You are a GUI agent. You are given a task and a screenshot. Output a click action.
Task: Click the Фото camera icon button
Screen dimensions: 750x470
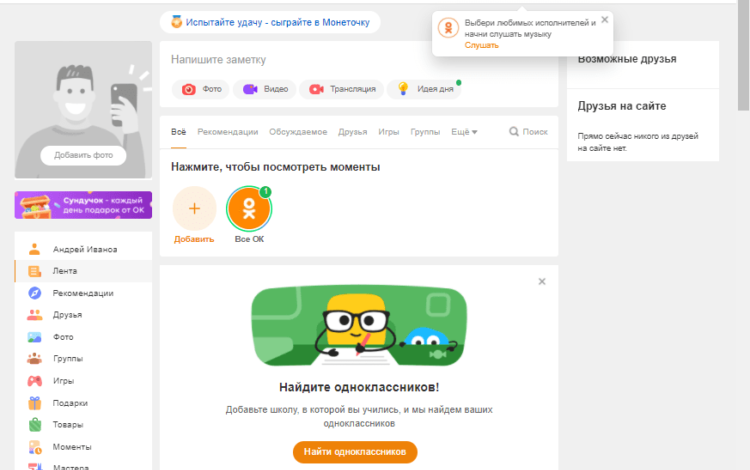point(202,89)
